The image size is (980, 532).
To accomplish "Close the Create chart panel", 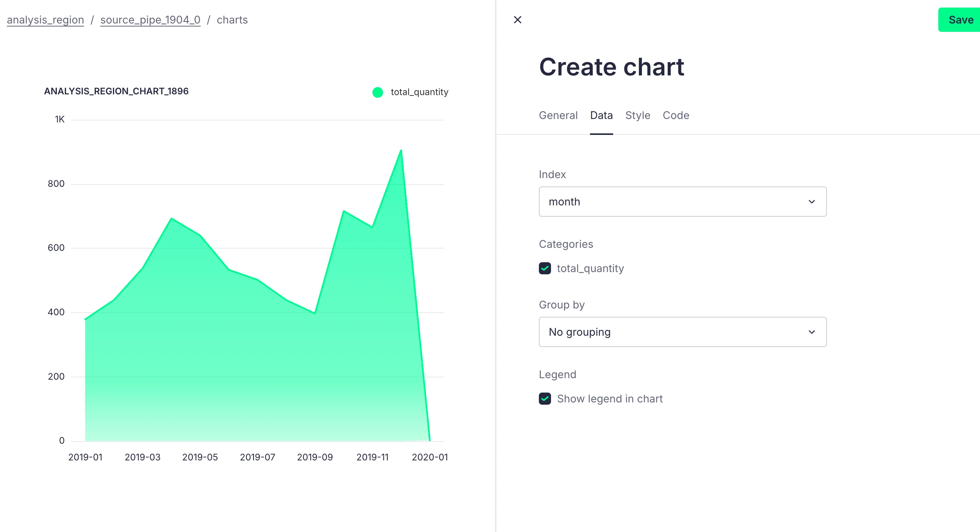I will (x=517, y=20).
